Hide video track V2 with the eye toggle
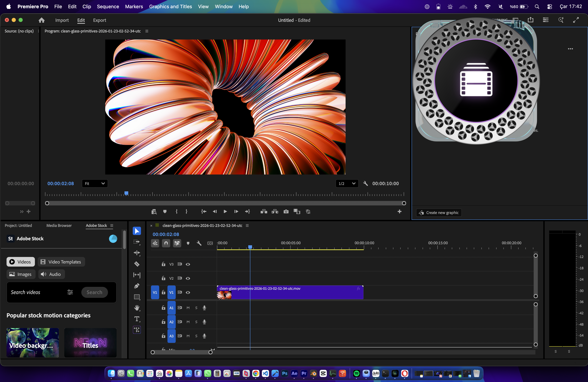The image size is (588, 382). coord(188,278)
